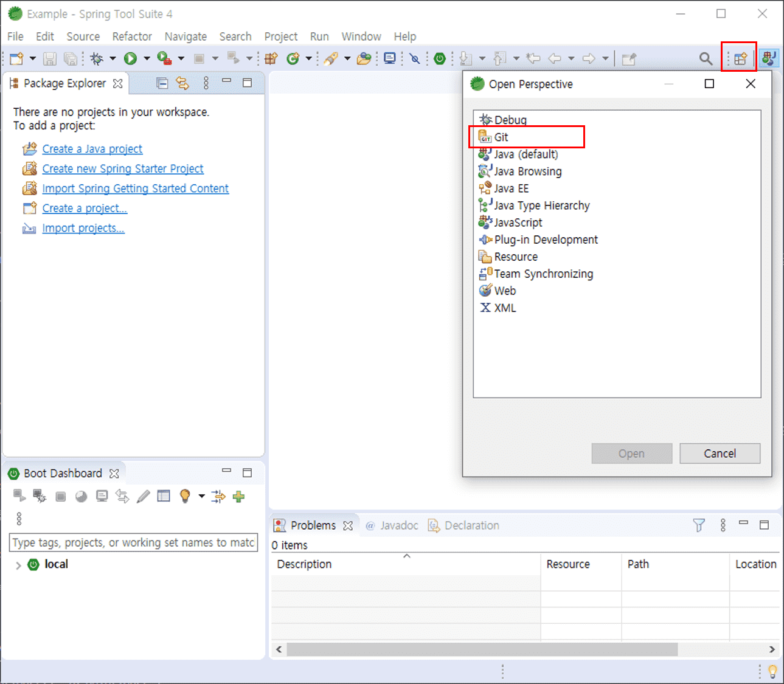Switch to the Javadoc tab
The width and height of the screenshot is (784, 684).
pos(392,525)
